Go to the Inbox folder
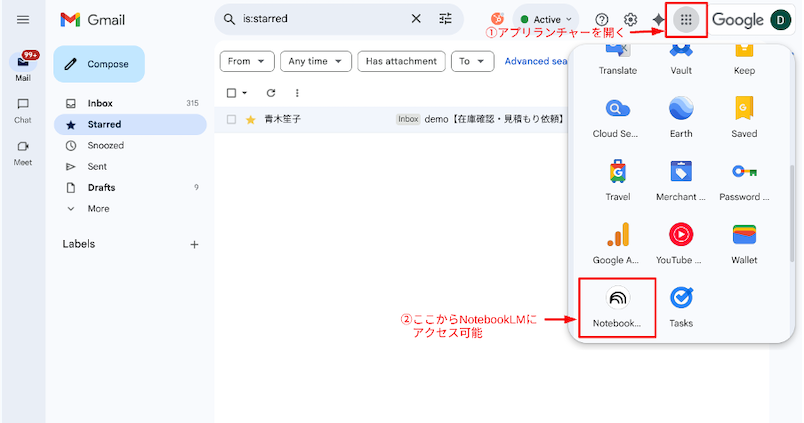 [130, 103]
